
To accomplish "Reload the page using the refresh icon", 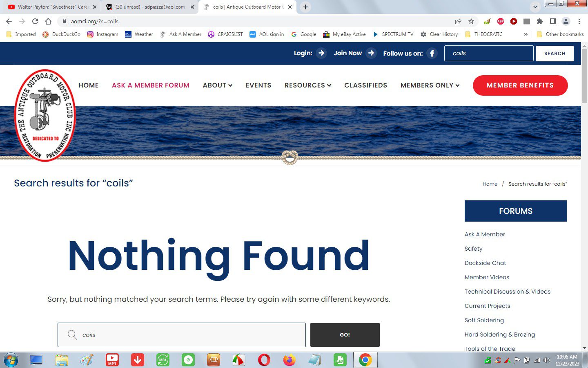I will [x=35, y=21].
